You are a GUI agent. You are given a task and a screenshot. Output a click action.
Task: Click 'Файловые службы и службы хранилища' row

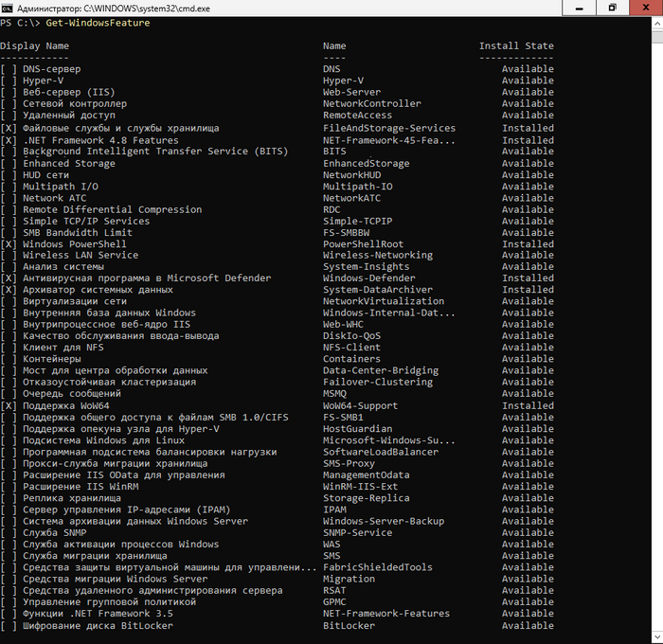[x=121, y=128]
